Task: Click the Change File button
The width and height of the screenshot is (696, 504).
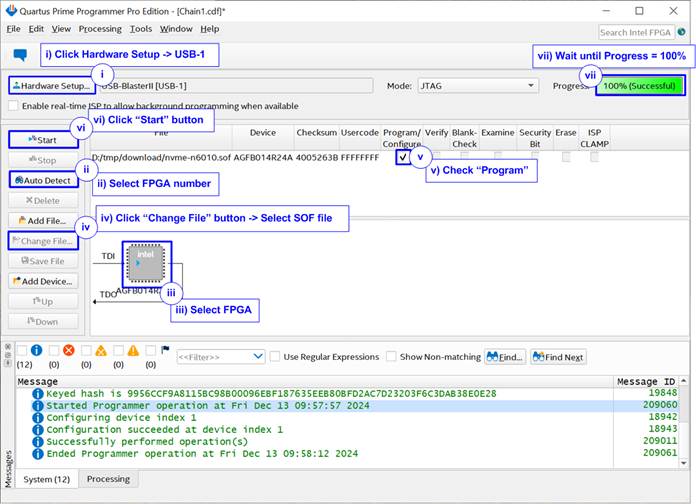Action: (x=43, y=241)
